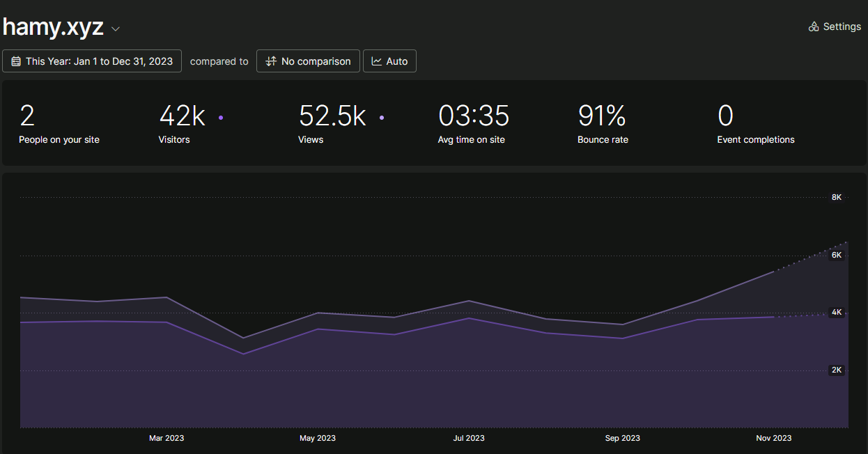The image size is (868, 454).
Task: Click the comparison sliders icon beside No comparison
Action: 270,61
